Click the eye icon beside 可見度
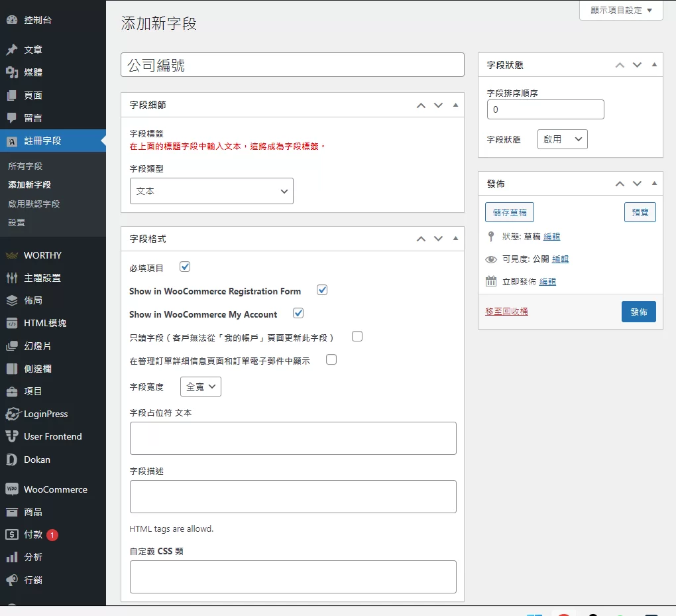The width and height of the screenshot is (676, 616). pyautogui.click(x=491, y=259)
